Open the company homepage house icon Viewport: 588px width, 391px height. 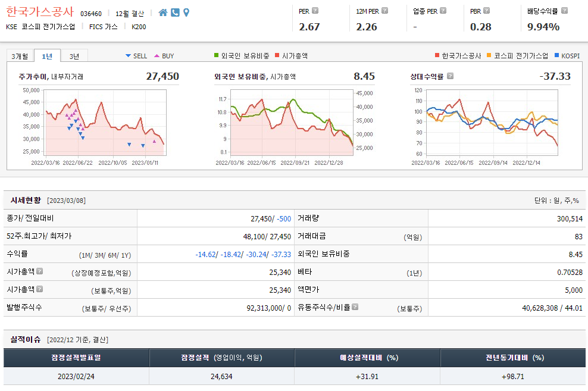tap(162, 12)
